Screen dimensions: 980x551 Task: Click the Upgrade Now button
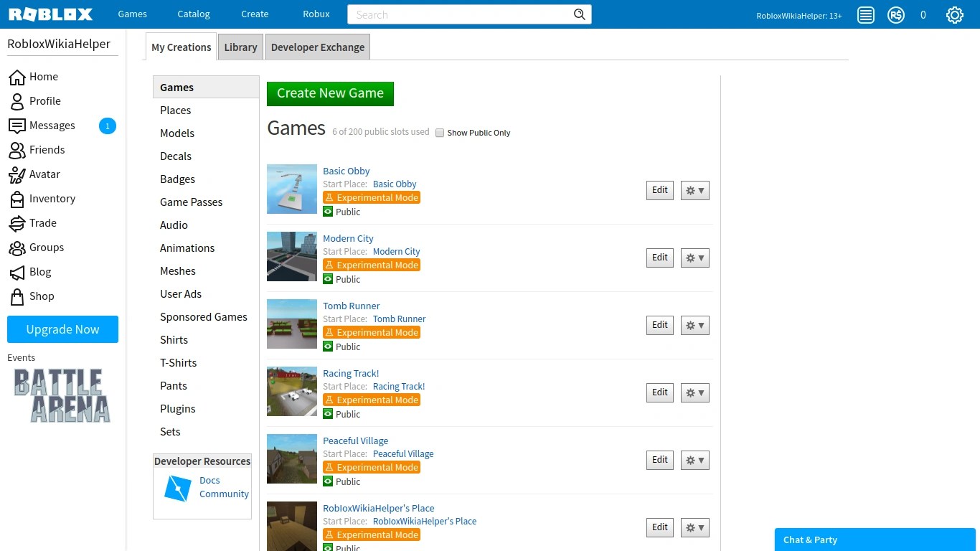[62, 329]
